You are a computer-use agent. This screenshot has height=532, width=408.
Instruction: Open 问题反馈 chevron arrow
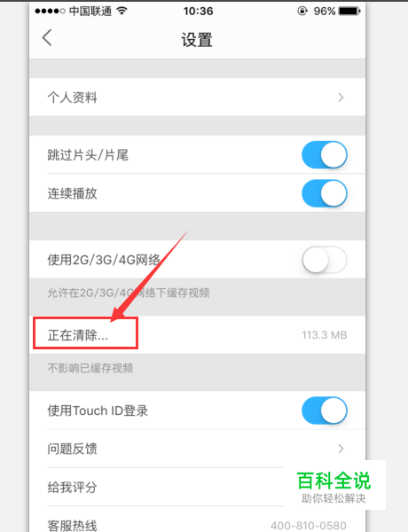coord(341,449)
